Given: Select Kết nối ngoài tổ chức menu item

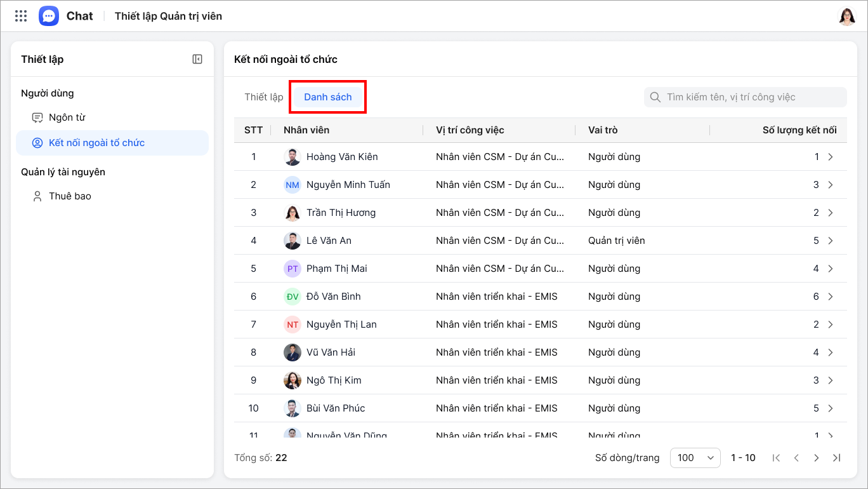Looking at the screenshot, I should 96,143.
